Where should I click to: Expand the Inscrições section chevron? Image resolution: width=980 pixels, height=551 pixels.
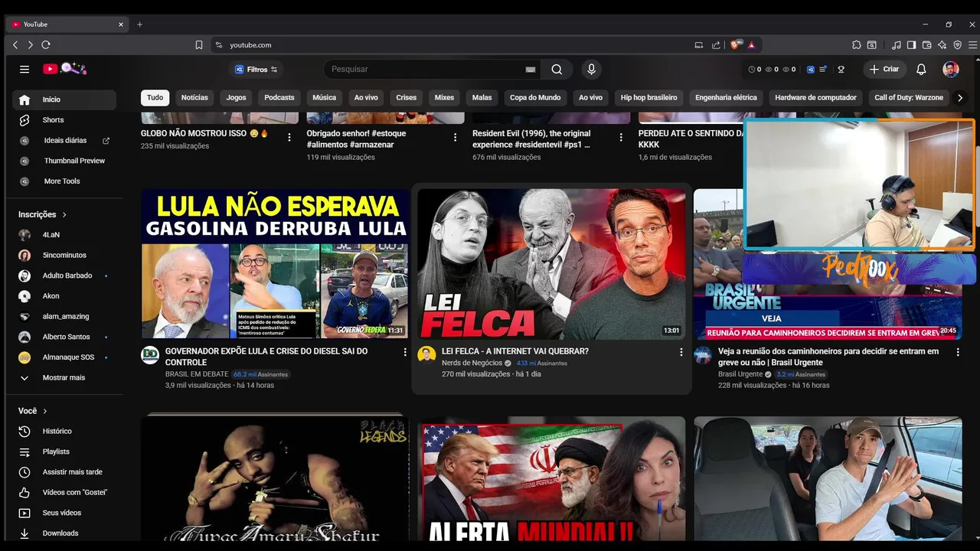tap(64, 215)
